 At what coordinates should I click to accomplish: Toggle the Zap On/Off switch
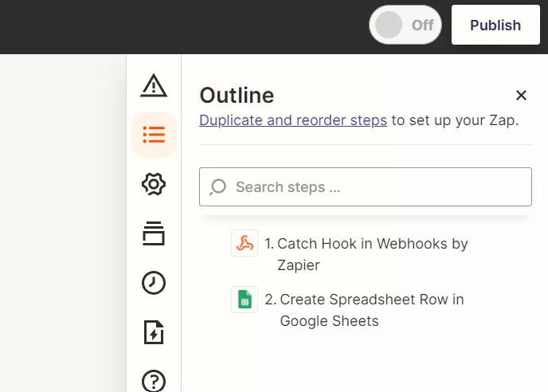pyautogui.click(x=405, y=25)
